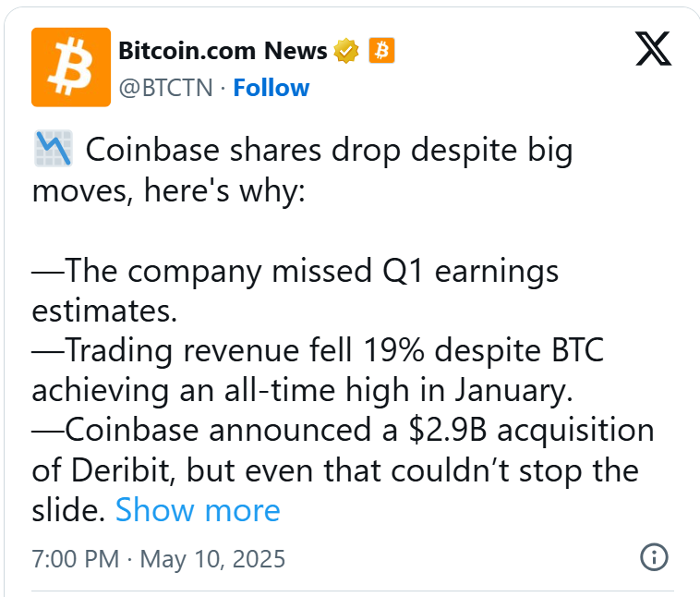Viewport: 700px width, 597px height.
Task: Click the gold verified checkmark badge
Action: pos(346,51)
